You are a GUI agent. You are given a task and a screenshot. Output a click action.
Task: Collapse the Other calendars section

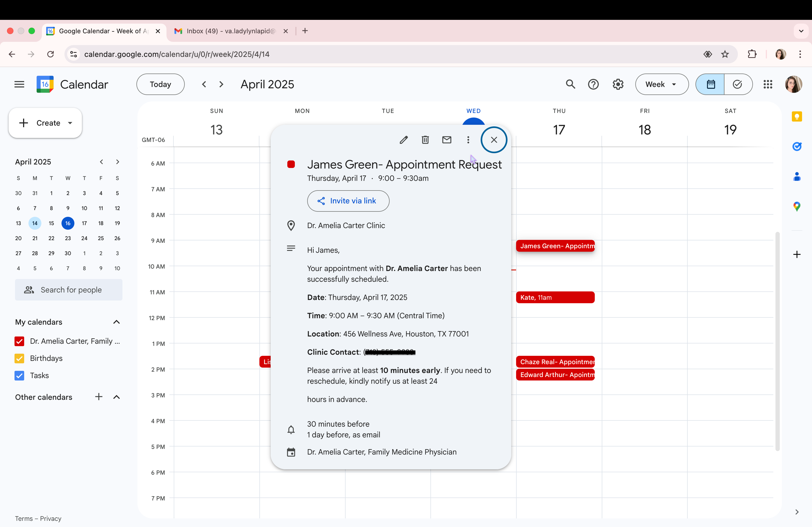point(116,397)
